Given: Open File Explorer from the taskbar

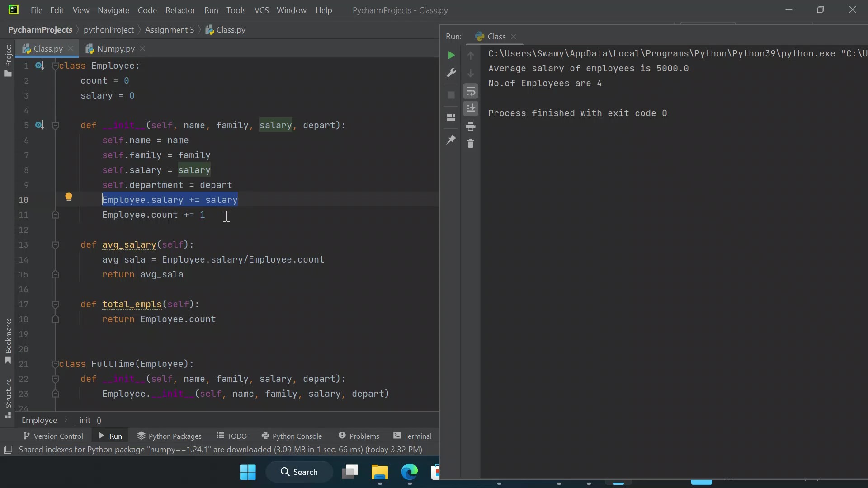Looking at the screenshot, I should click(380, 472).
